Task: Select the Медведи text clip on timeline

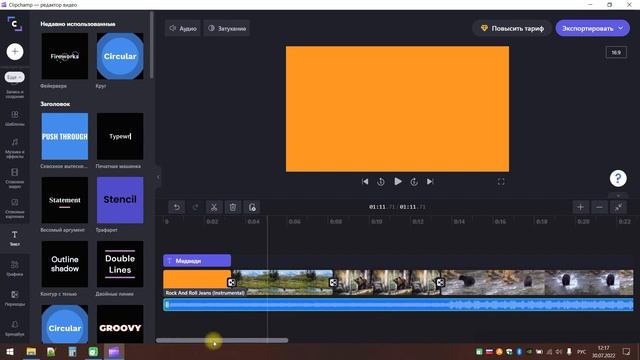Action: point(197,260)
